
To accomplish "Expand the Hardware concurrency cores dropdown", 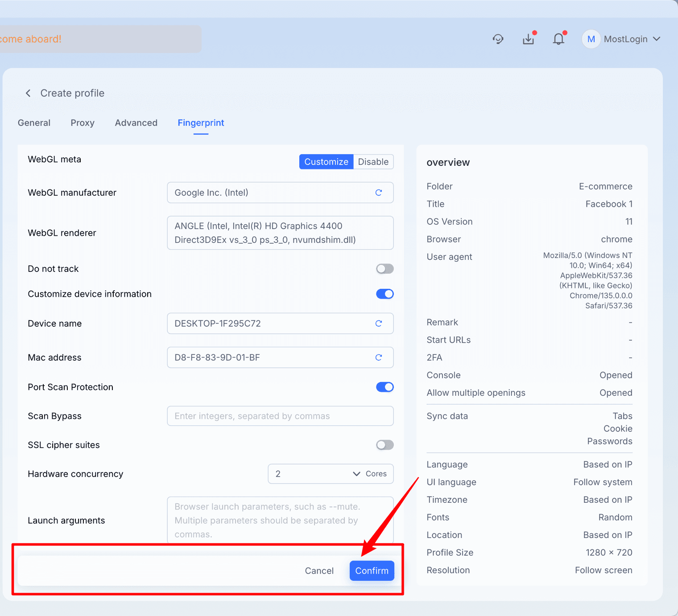I will pyautogui.click(x=356, y=474).
